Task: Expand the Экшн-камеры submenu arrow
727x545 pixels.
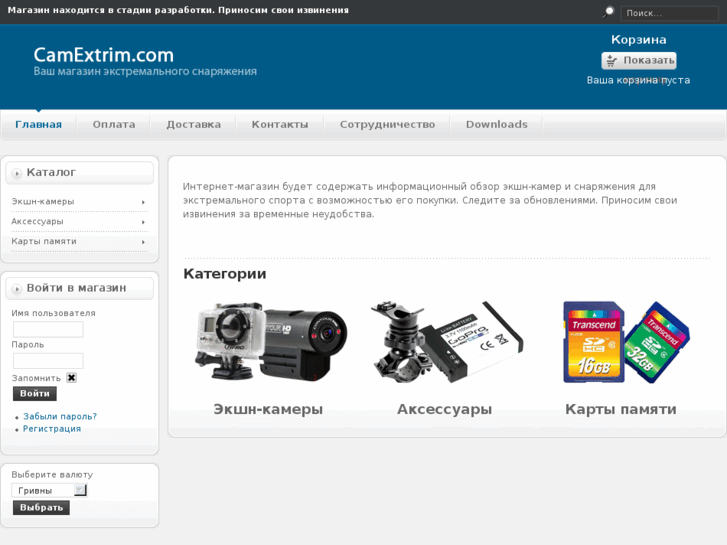Action: click(x=143, y=202)
